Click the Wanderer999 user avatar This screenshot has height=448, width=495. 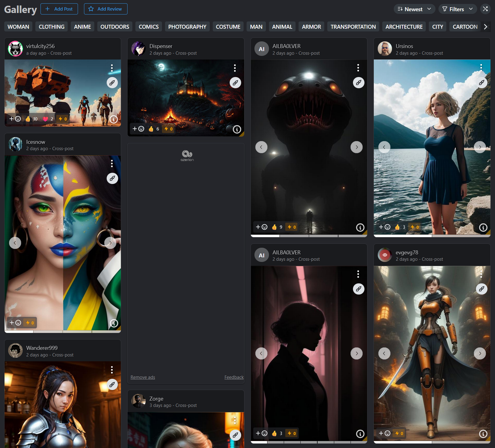(x=15, y=350)
